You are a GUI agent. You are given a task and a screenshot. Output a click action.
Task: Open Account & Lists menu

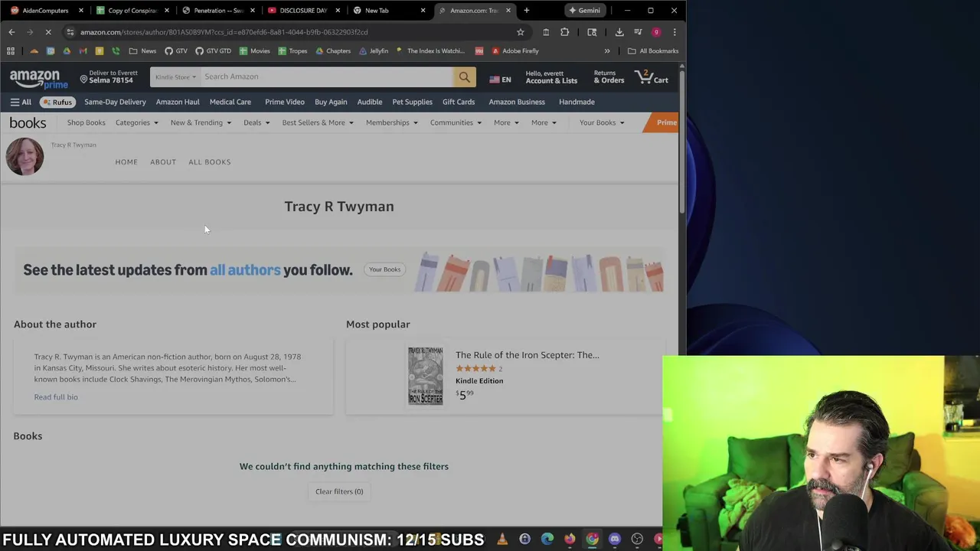pos(551,77)
